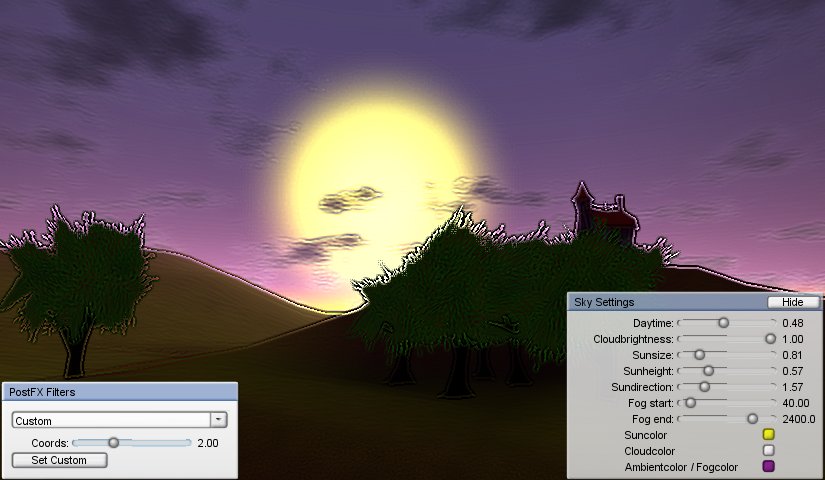Open the yellow Suncolor swatch
Image resolution: width=825 pixels, height=480 pixels.
769,435
